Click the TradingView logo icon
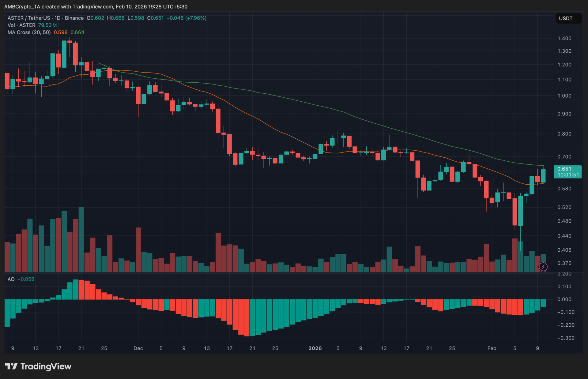 coord(11,366)
